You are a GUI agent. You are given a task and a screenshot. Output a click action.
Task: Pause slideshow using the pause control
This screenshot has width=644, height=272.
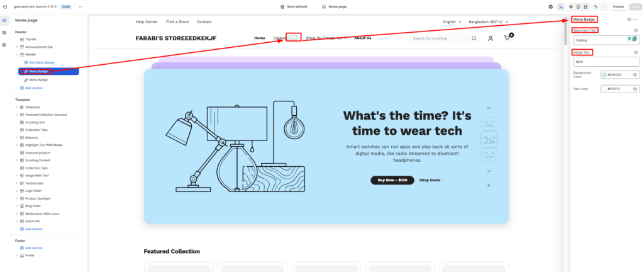click(x=489, y=185)
